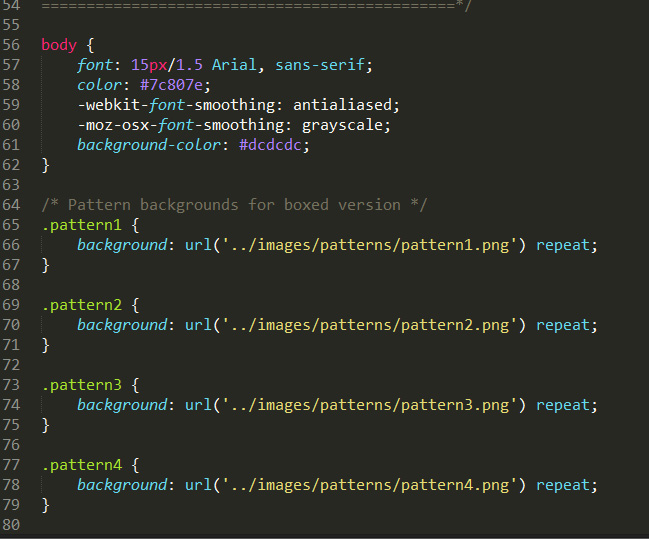Place cursor on the .pattern3 selector
The image size is (649, 539).
point(81,385)
